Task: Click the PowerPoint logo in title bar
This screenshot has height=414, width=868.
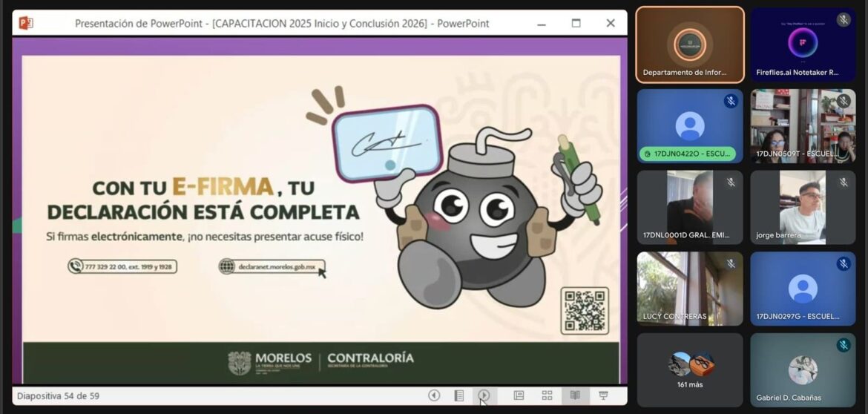Action: tap(26, 23)
